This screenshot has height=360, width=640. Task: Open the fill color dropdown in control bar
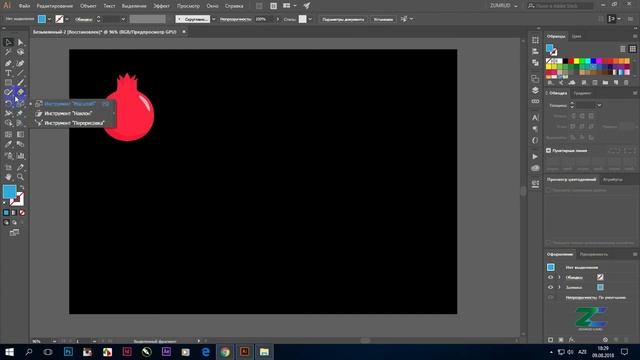pos(49,19)
